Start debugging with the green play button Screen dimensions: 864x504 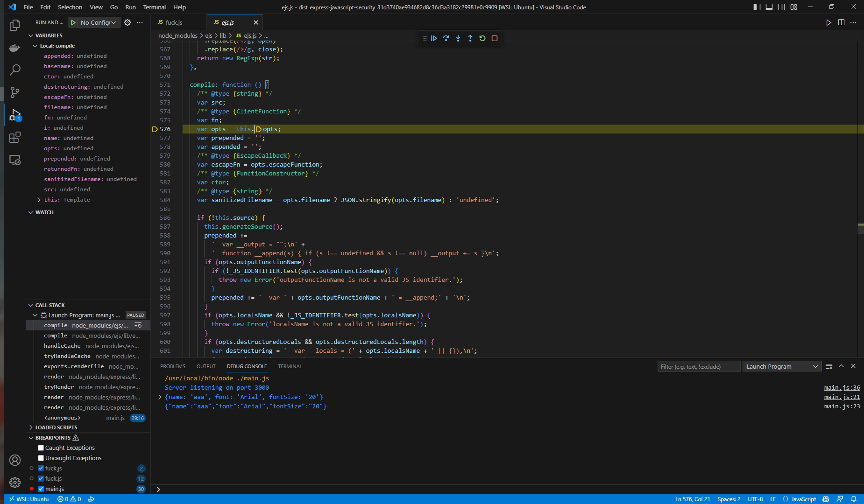tap(73, 22)
